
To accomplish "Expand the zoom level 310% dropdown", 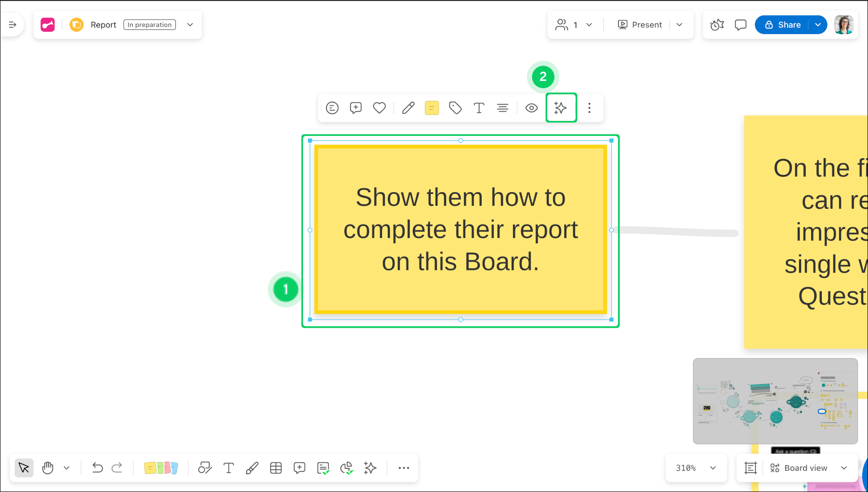I will (x=712, y=468).
